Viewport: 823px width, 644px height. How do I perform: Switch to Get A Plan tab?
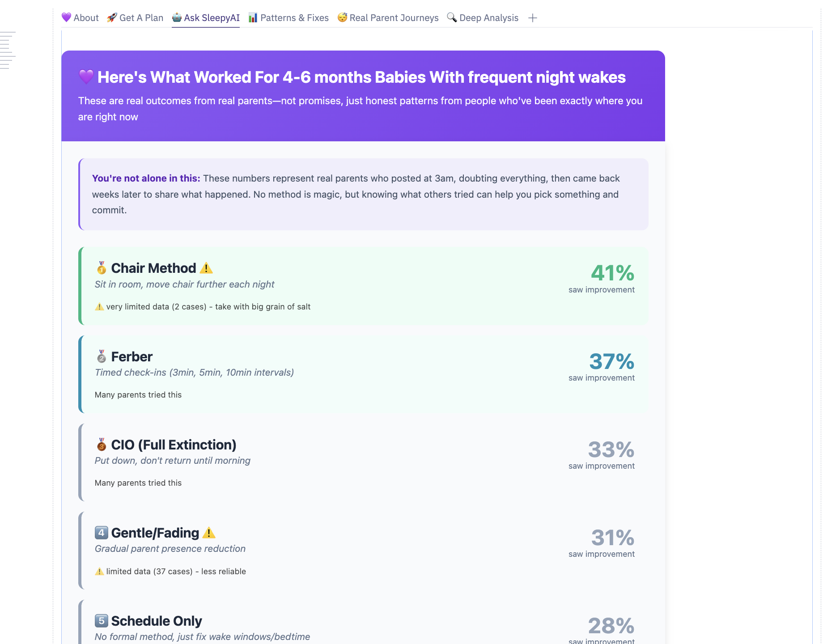[x=135, y=18]
